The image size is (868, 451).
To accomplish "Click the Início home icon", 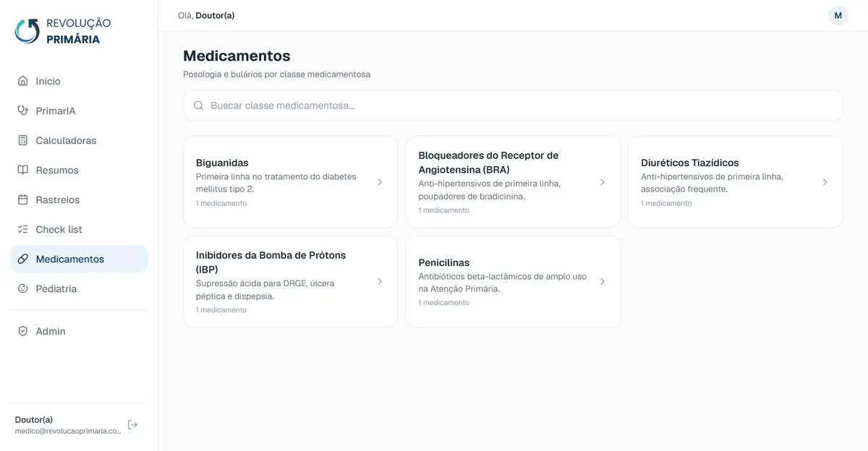I will [x=22, y=81].
